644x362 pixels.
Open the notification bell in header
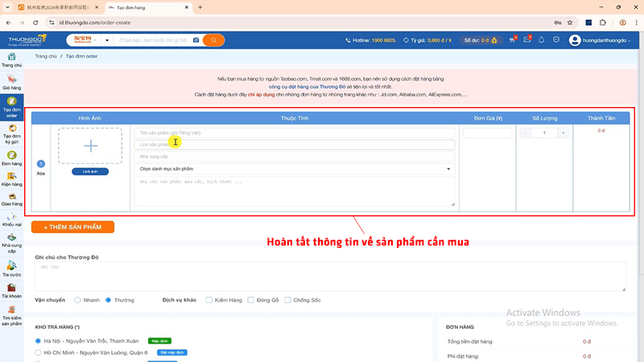tap(542, 39)
